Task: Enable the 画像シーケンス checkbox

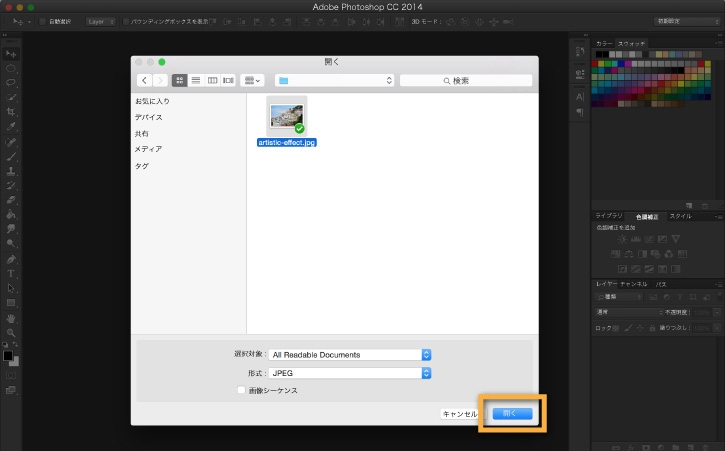Action: click(x=241, y=390)
